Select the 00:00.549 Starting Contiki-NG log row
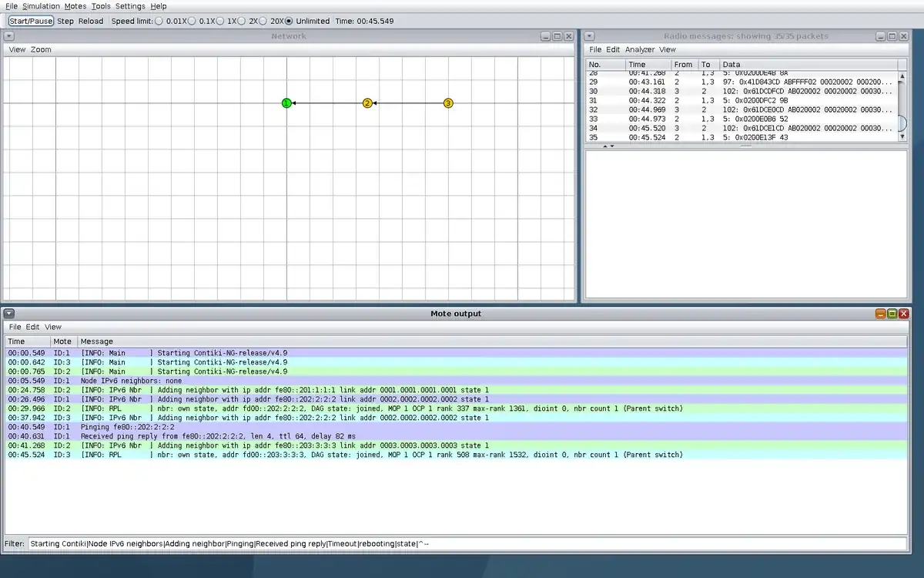 point(457,353)
